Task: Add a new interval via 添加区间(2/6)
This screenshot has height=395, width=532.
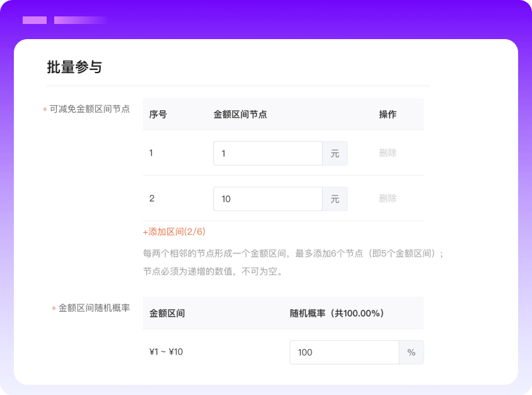Action: [175, 232]
